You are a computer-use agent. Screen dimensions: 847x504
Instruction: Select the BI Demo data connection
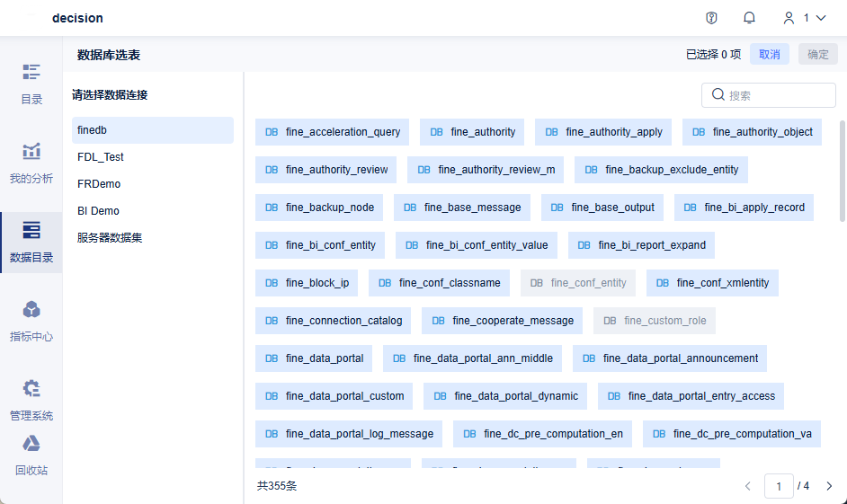point(153,211)
